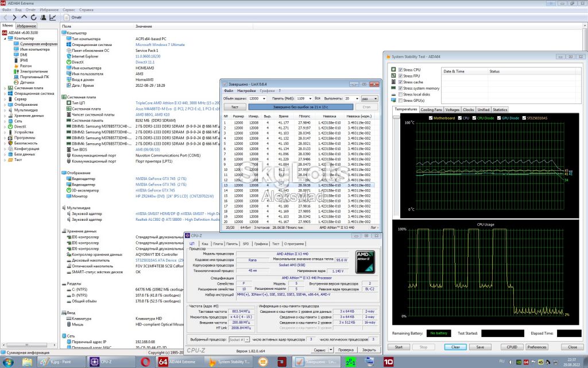Expand the Отображение tree node

(5, 105)
